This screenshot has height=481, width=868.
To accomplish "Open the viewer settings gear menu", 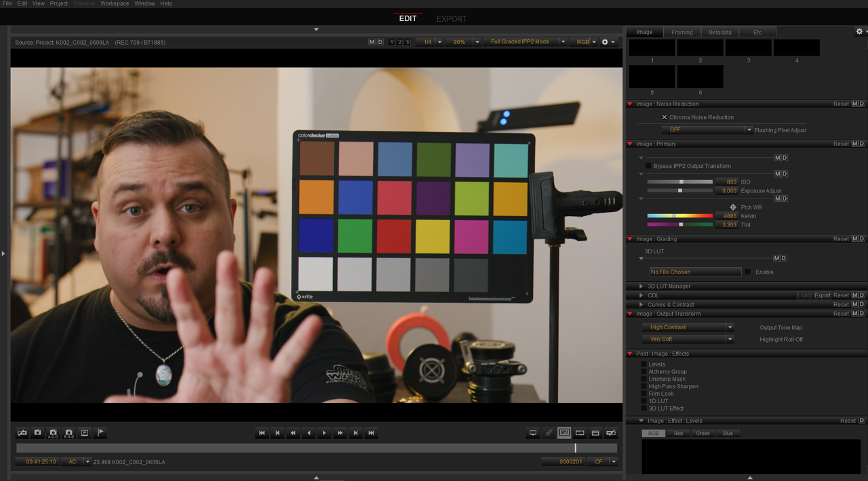I will coord(608,42).
